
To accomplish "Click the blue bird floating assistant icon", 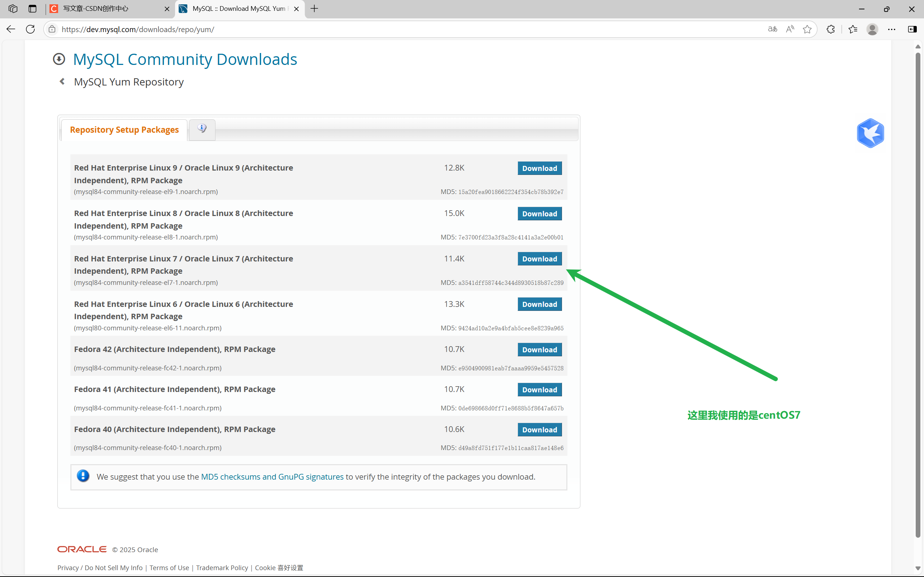I will [x=870, y=133].
